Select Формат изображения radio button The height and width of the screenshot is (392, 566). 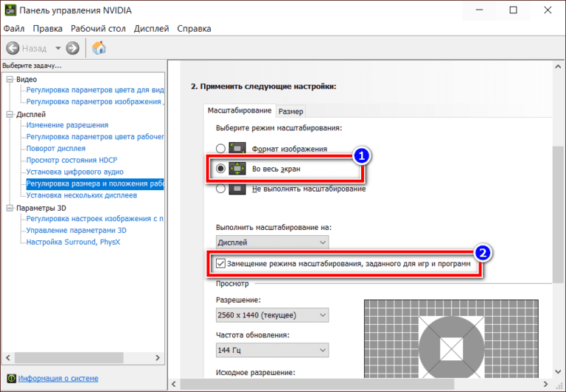tap(220, 148)
